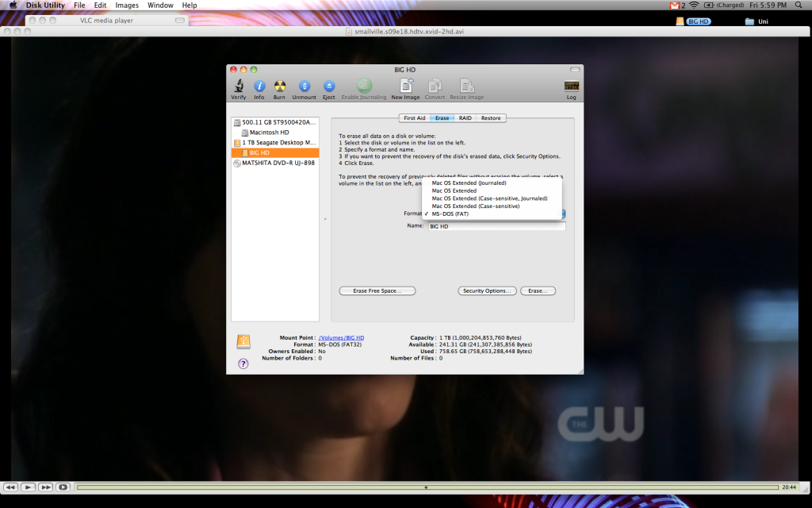Open the Wi-Fi status menu
The height and width of the screenshot is (508, 812).
(694, 6)
